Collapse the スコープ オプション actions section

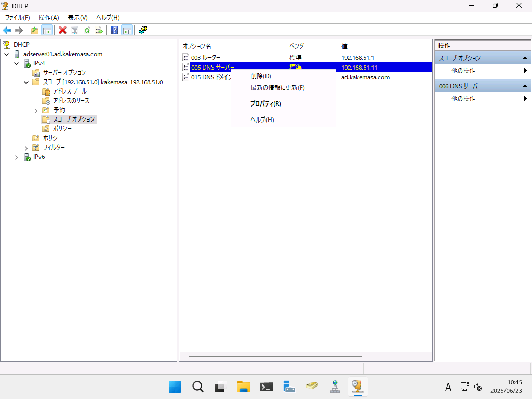coord(525,58)
